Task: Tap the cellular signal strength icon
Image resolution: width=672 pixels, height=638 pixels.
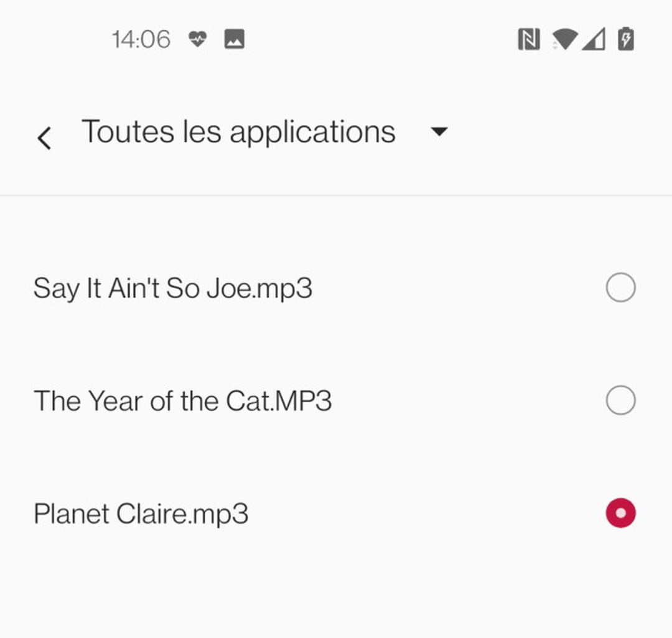Action: tap(594, 40)
